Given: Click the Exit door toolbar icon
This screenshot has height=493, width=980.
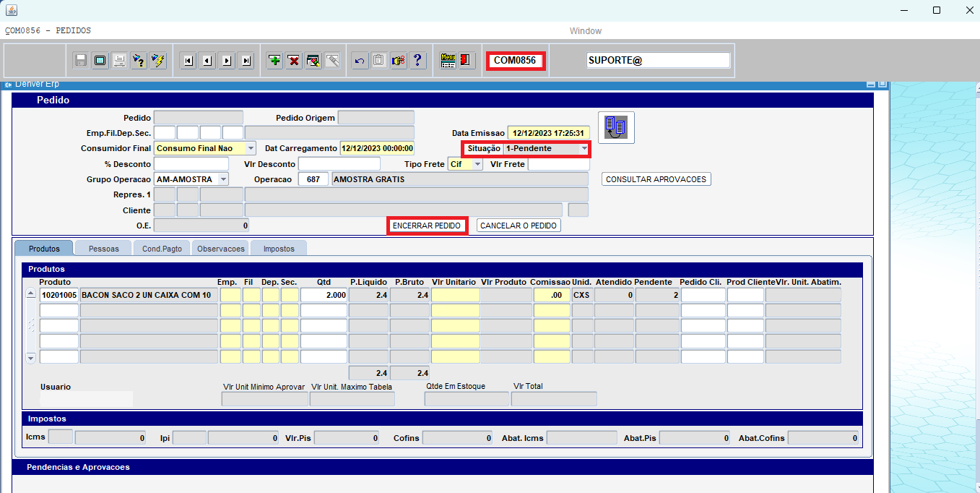Looking at the screenshot, I should tap(467, 61).
